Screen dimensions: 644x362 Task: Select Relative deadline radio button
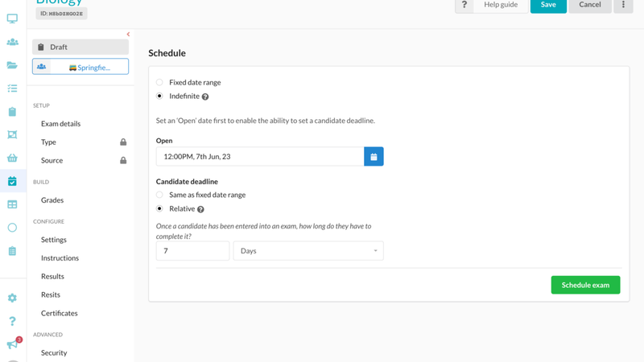pyautogui.click(x=159, y=208)
